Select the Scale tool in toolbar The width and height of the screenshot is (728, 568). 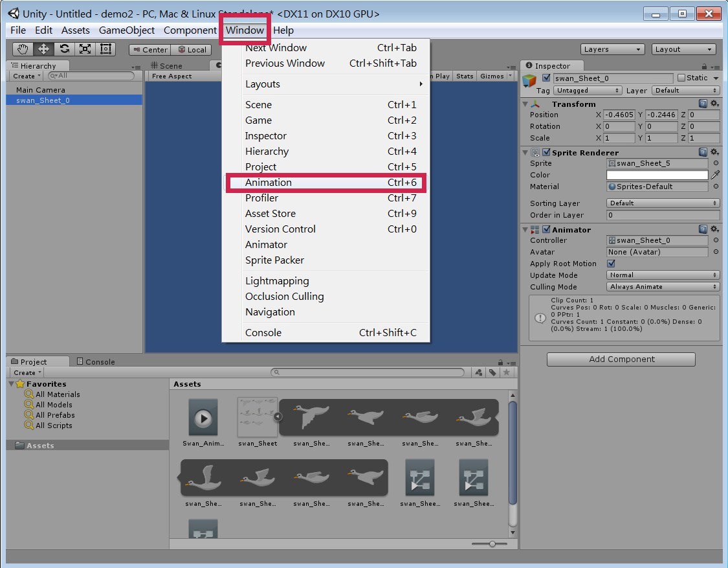point(85,49)
